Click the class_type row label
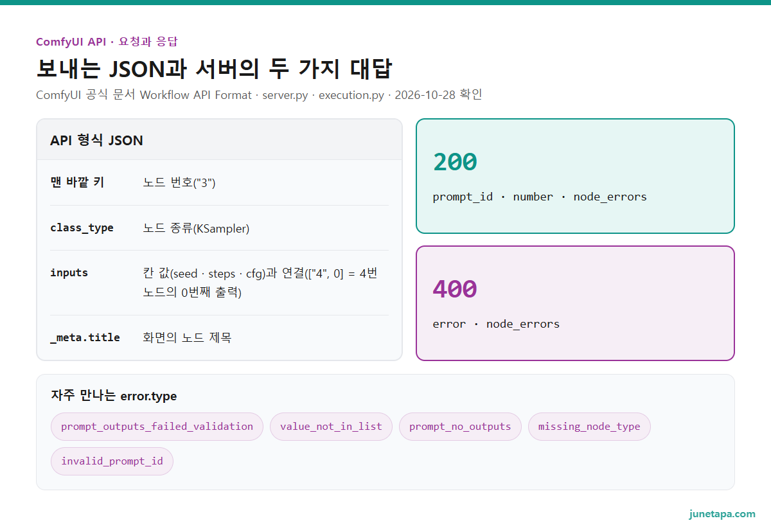The image size is (771, 532). [x=82, y=227]
